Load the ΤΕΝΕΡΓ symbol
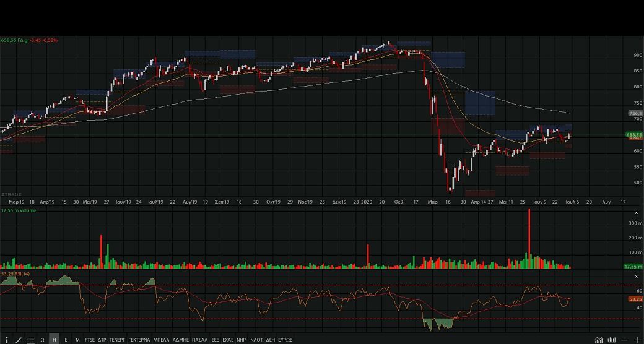 [x=117, y=340]
